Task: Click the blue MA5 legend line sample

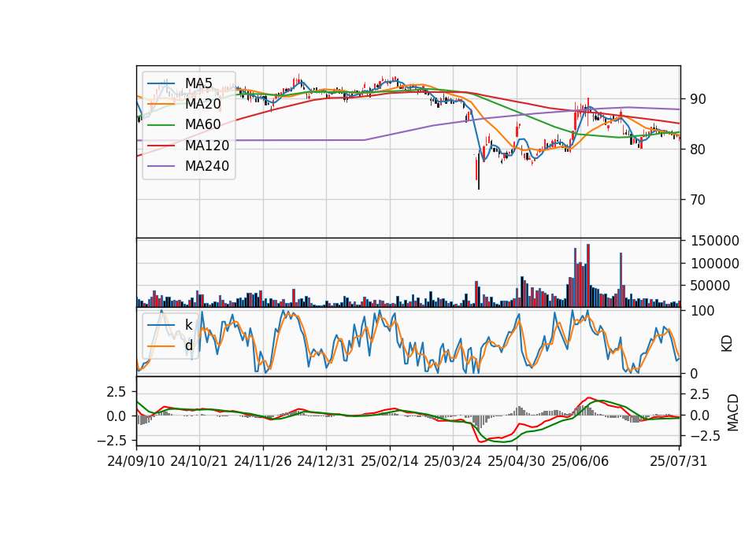Action: [x=161, y=83]
